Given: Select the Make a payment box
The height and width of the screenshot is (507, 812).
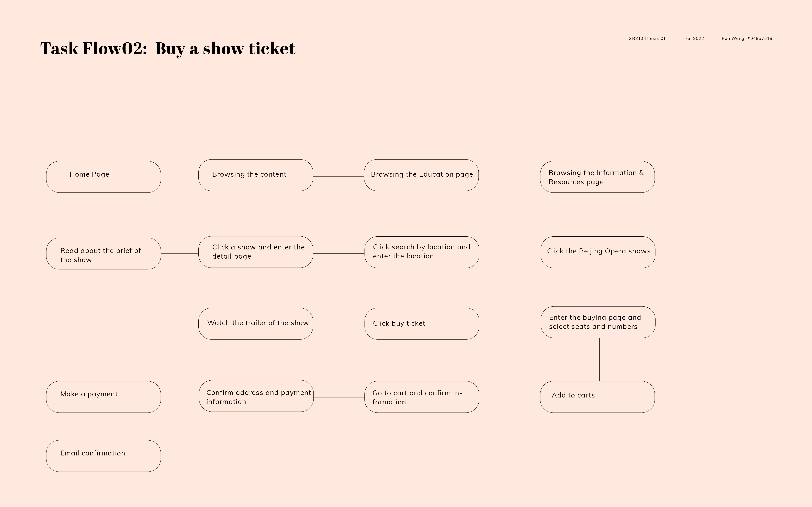Looking at the screenshot, I should [x=103, y=397].
